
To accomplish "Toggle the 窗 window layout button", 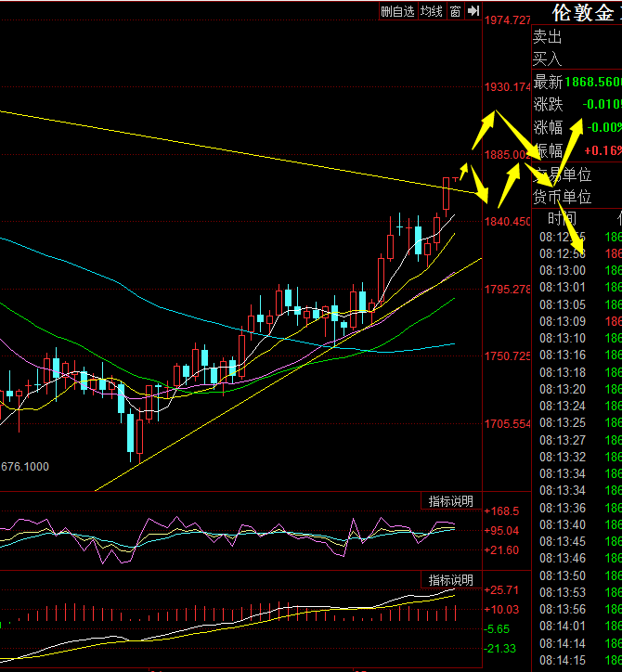I will pos(455,11).
